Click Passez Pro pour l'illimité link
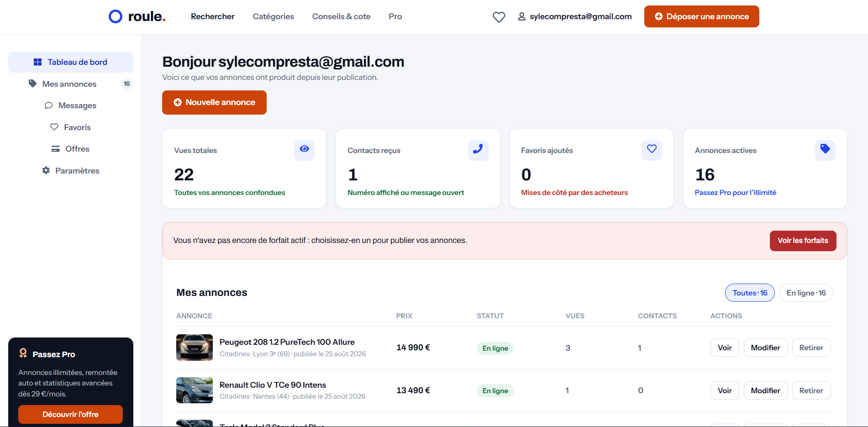This screenshot has width=868, height=427. 736,193
